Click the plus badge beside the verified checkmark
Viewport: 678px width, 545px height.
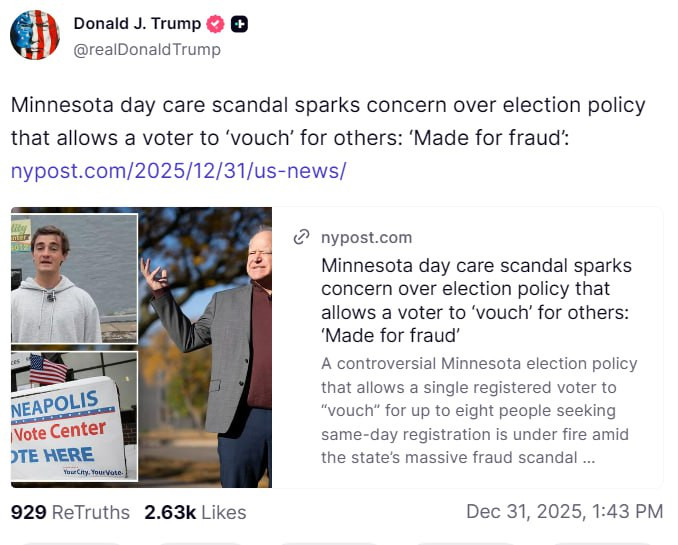[240, 24]
